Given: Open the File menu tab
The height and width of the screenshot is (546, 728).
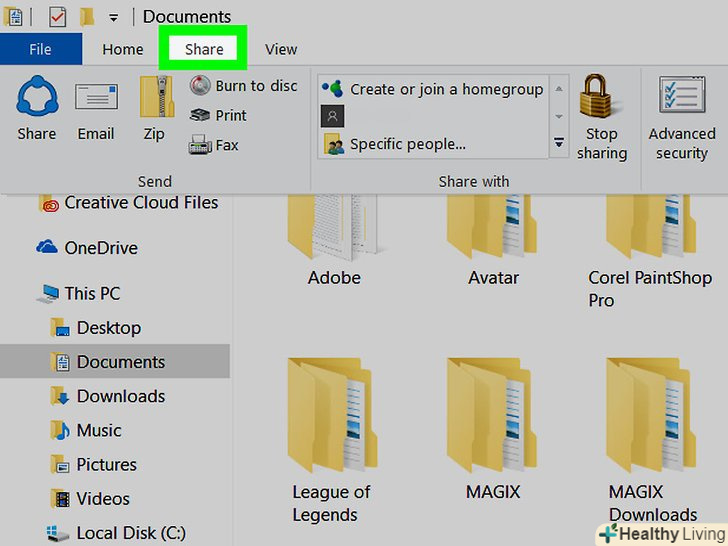Looking at the screenshot, I should point(41,49).
